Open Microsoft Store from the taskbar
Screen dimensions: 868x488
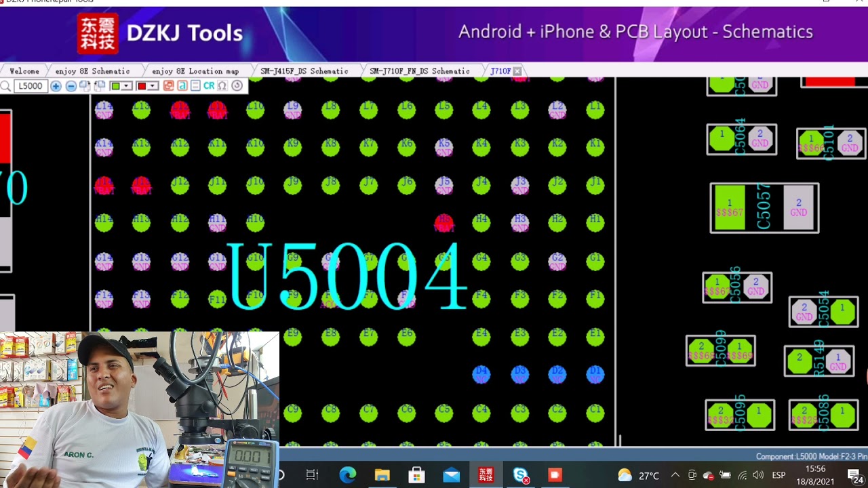(416, 475)
